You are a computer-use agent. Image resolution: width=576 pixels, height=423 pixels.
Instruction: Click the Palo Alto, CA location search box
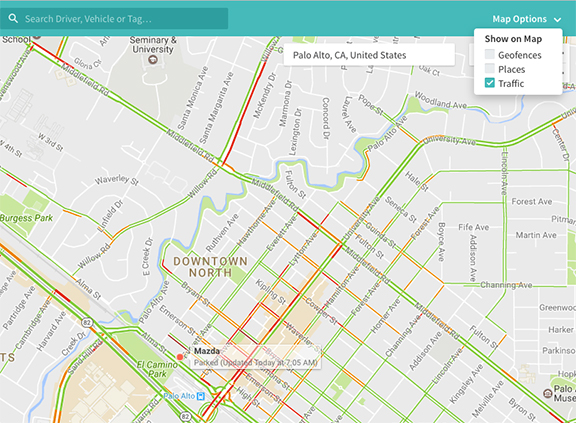coord(369,55)
